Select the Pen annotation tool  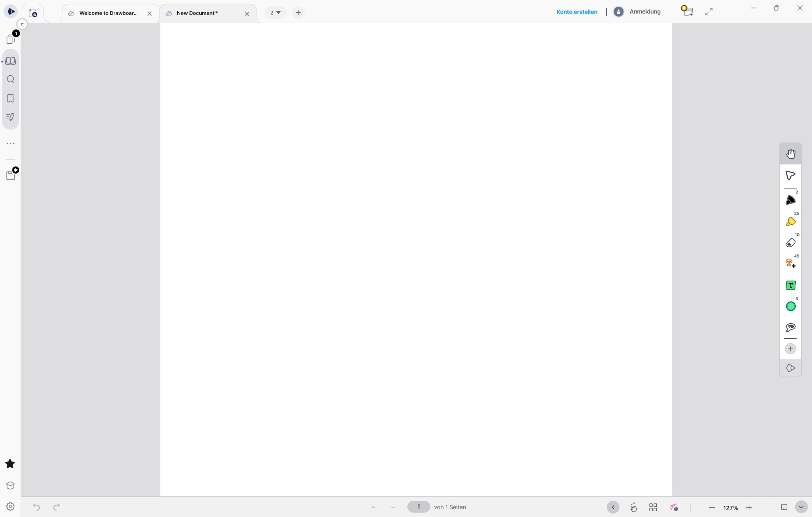pyautogui.click(x=790, y=200)
